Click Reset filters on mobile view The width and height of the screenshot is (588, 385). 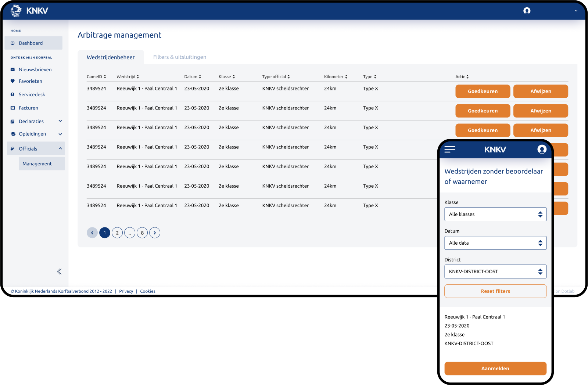pyautogui.click(x=495, y=291)
